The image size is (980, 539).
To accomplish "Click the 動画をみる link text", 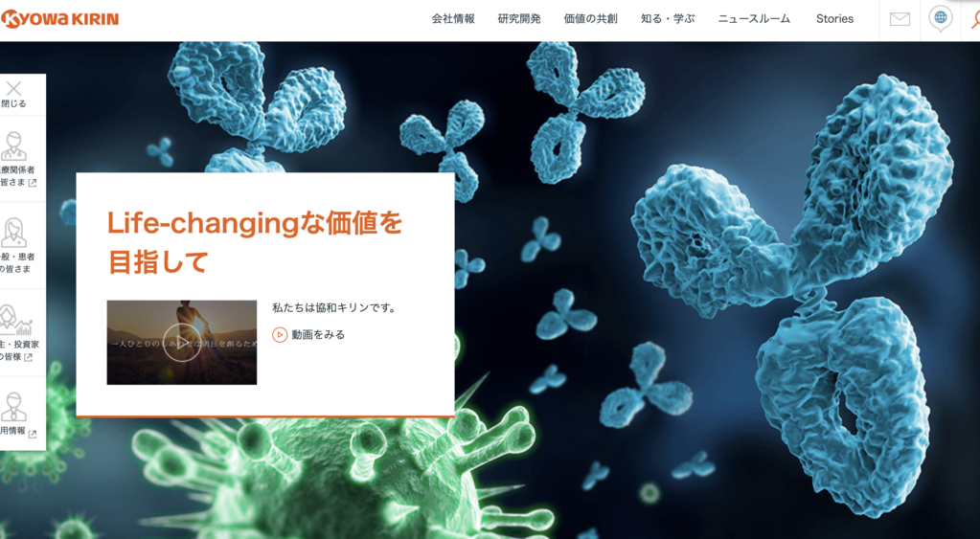I will [x=318, y=335].
